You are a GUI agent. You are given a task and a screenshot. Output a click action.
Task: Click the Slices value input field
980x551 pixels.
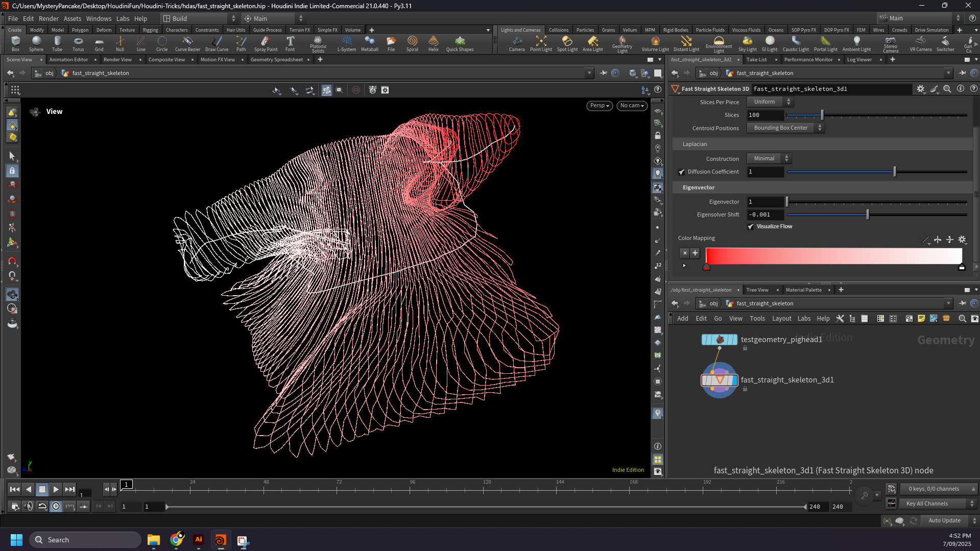pyautogui.click(x=764, y=115)
